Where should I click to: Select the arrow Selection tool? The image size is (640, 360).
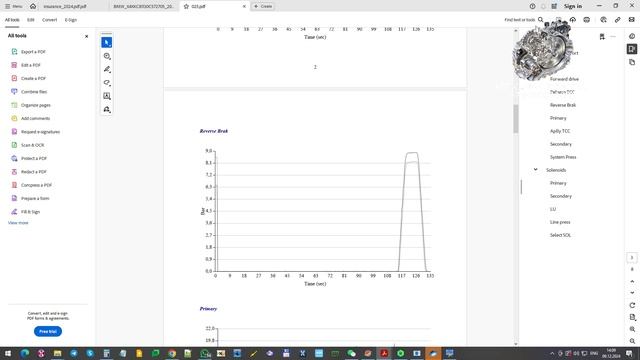tap(107, 42)
